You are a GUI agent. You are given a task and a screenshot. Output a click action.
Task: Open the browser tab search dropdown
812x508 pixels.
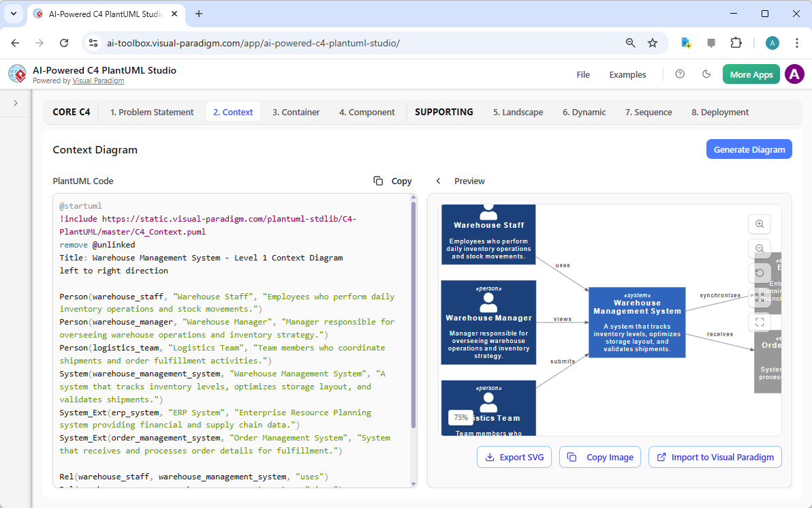pyautogui.click(x=13, y=14)
